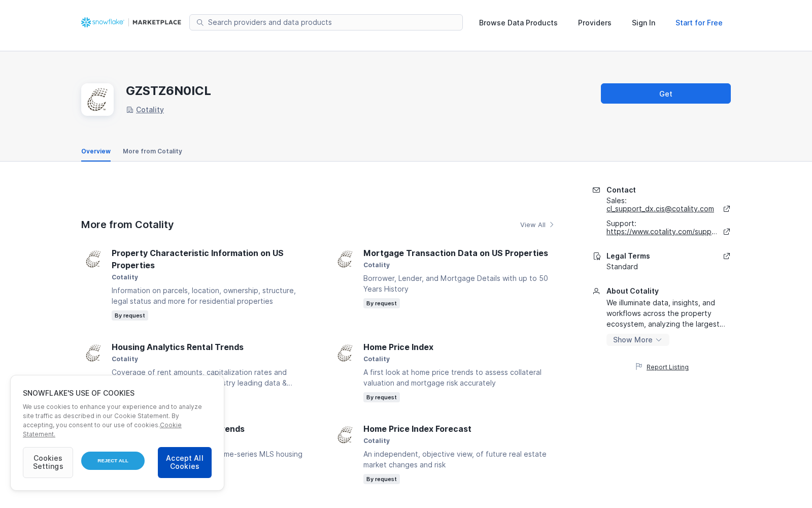Open Mortgage Transaction Data on US Properties

[456, 253]
